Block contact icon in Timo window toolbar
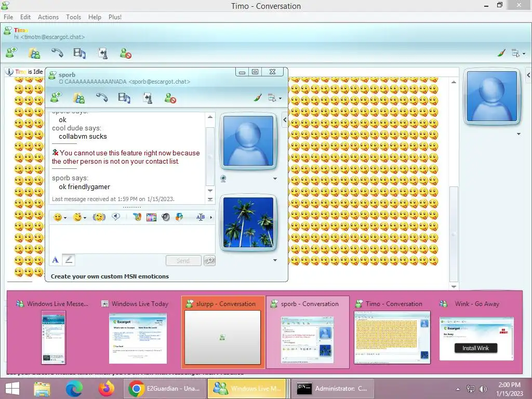This screenshot has width=532, height=399. click(126, 54)
